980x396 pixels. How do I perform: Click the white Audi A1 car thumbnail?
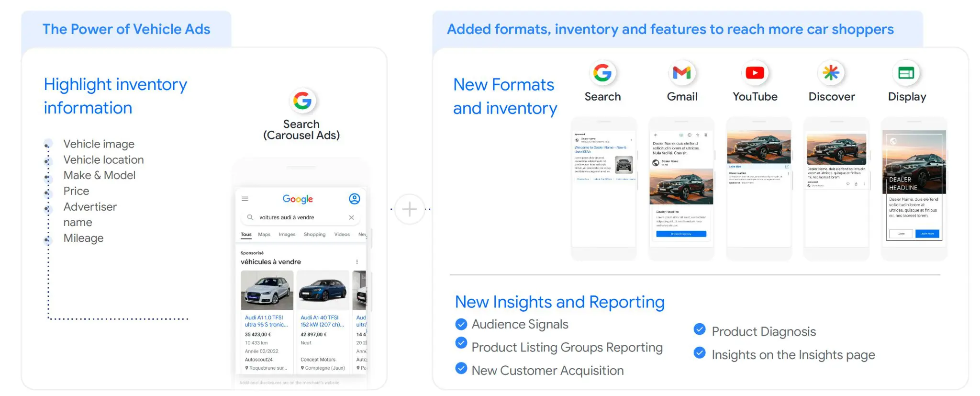(x=267, y=291)
